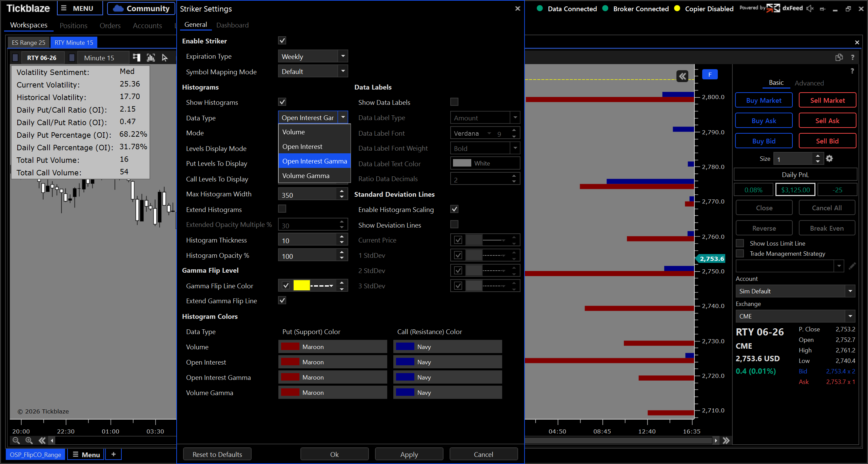Switch to the ES Range 25 chart tab
868x464 pixels.
(x=28, y=42)
